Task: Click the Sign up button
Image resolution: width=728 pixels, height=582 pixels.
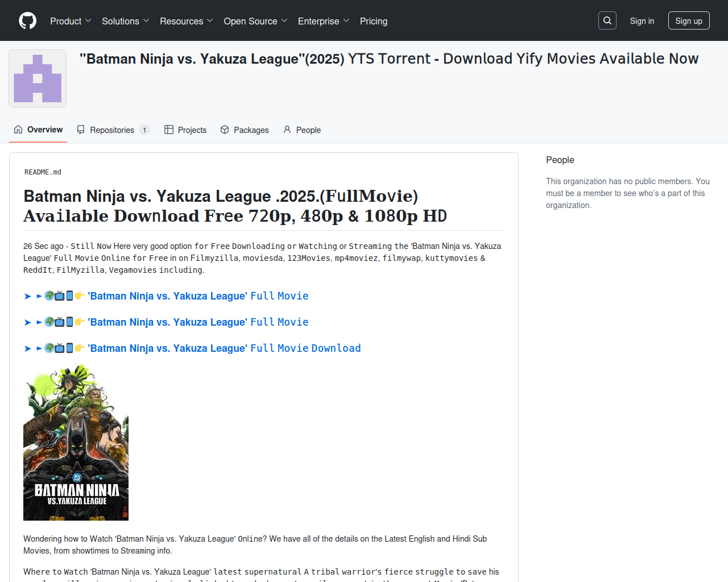Action: 689,21
